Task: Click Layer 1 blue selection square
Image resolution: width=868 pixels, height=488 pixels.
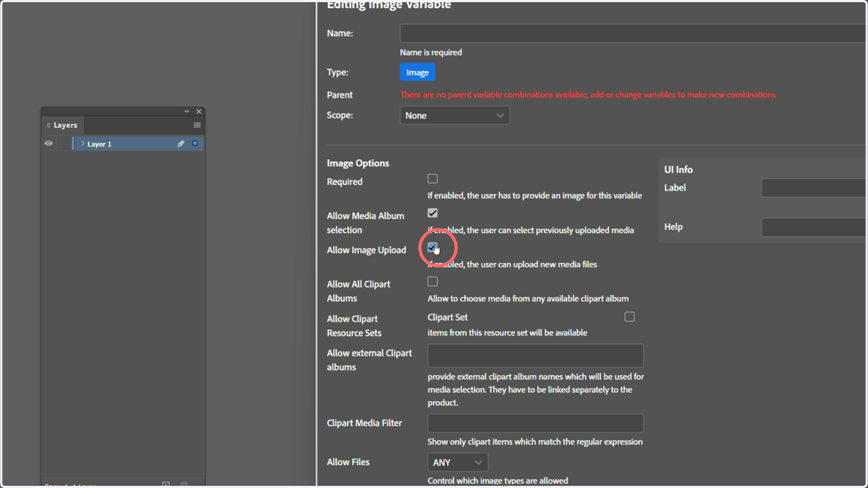Action: (x=195, y=144)
